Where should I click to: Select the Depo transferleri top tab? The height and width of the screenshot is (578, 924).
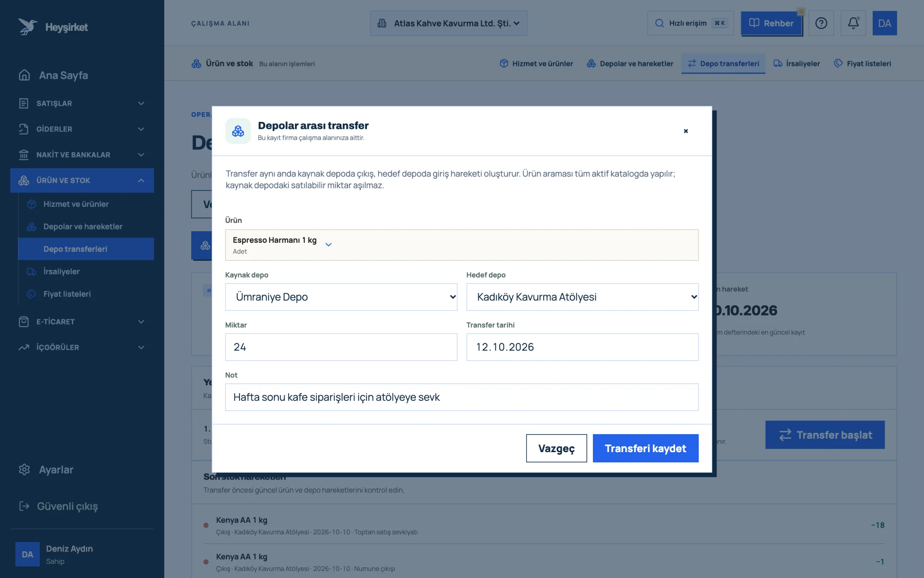tap(723, 63)
